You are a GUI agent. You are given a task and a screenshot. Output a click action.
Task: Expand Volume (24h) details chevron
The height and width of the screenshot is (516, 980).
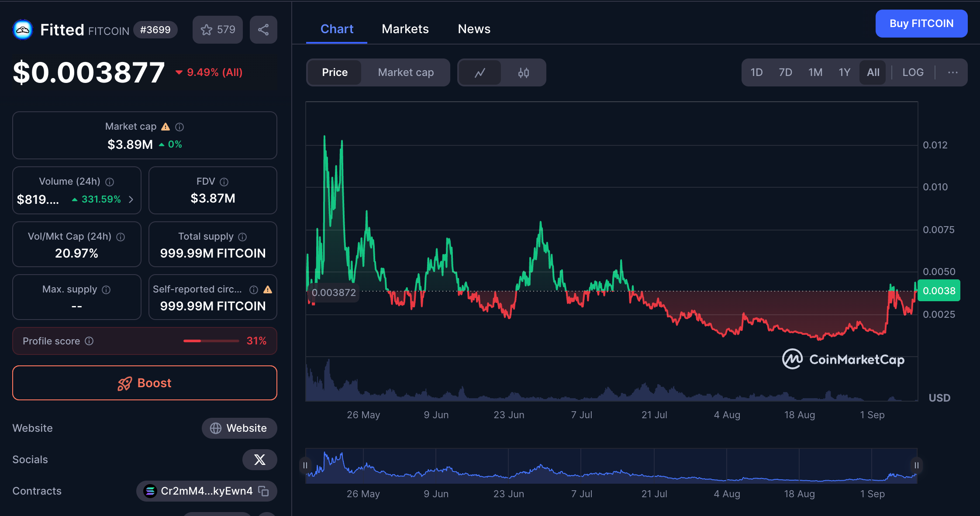click(x=131, y=200)
